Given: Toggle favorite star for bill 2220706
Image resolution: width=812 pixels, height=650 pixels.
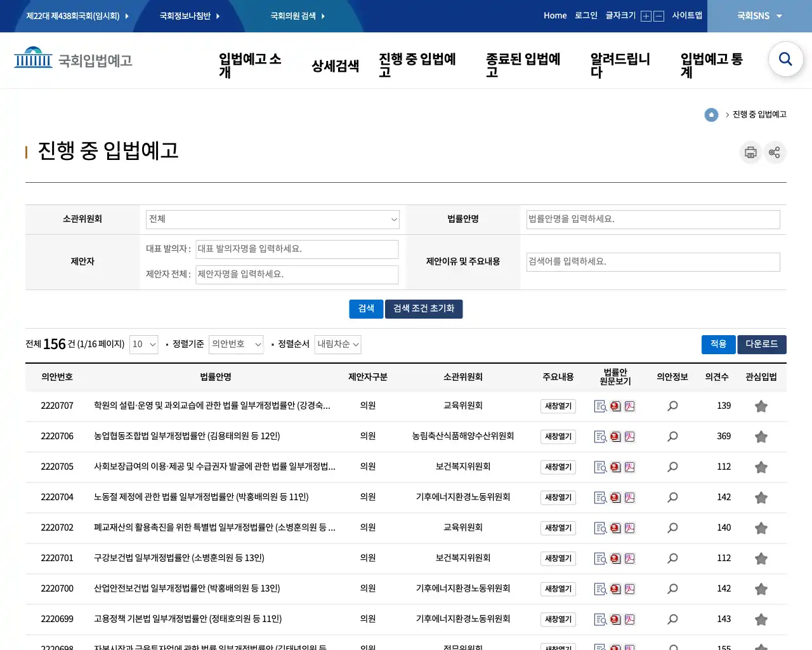Looking at the screenshot, I should tap(761, 437).
